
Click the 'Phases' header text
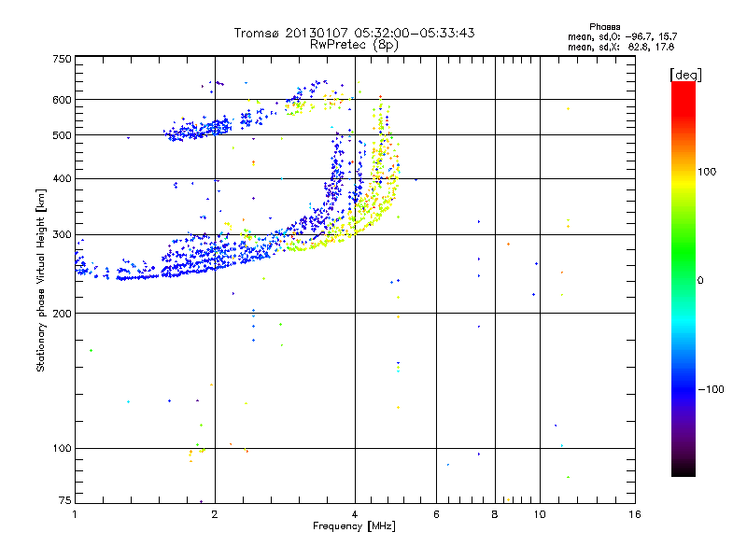pos(604,27)
